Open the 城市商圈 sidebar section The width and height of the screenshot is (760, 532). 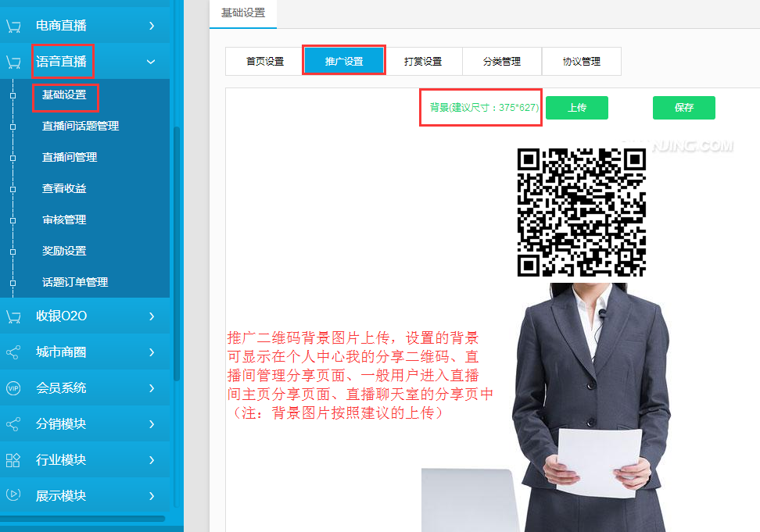84,352
